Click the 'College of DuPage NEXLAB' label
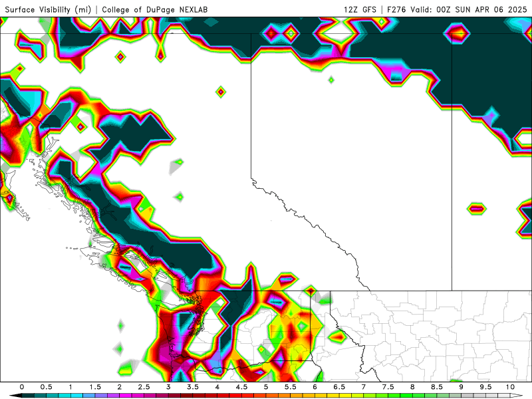The width and height of the screenshot is (532, 399). [155, 9]
